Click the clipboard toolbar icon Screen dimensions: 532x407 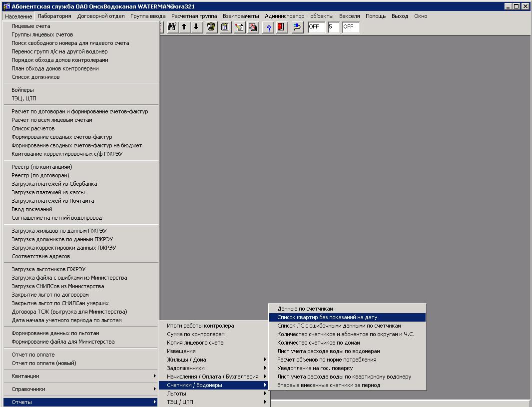225,27
